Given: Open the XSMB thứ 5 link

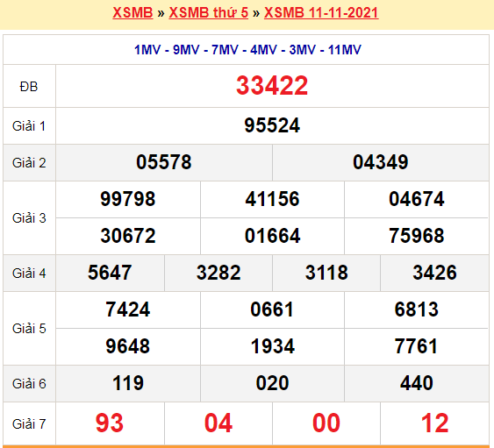Looking at the screenshot, I should pos(209,13).
